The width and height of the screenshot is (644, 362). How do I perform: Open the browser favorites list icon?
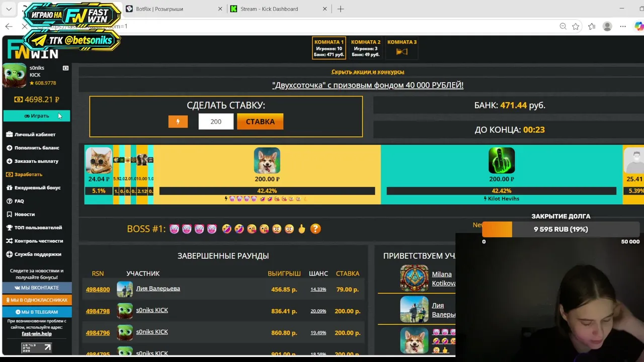pos(592,26)
